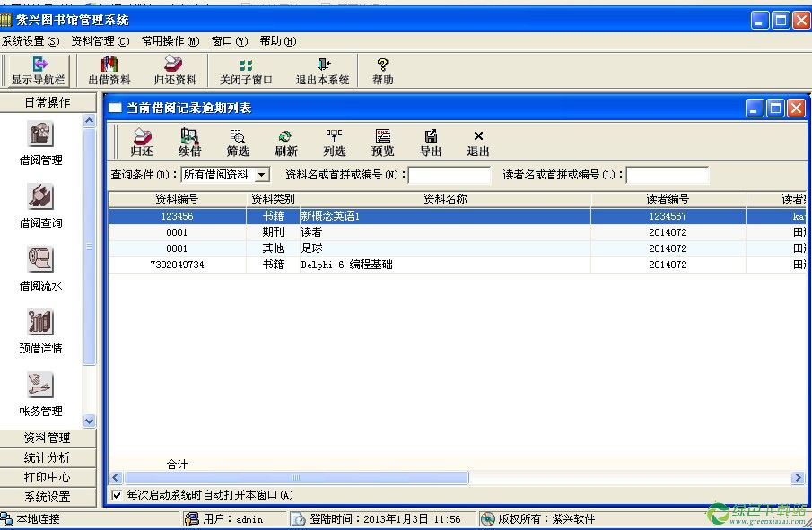Click the table's scroll right arrow
The width and height of the screenshot is (812, 530).
pos(798,477)
